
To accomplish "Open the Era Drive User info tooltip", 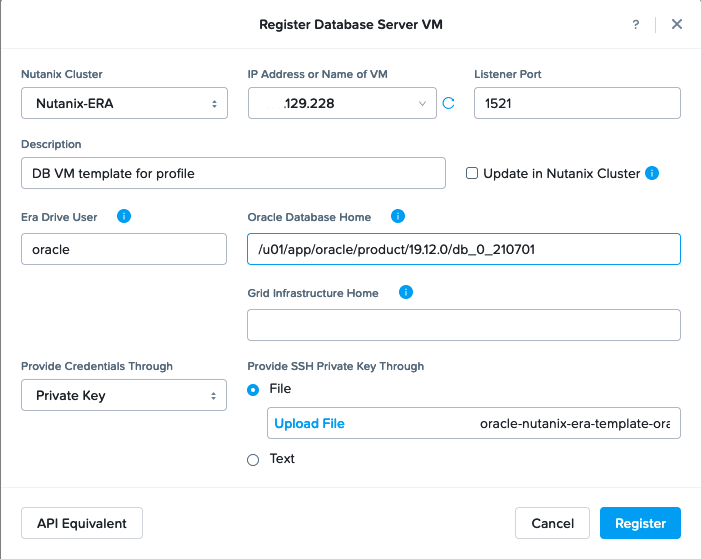I will (124, 216).
